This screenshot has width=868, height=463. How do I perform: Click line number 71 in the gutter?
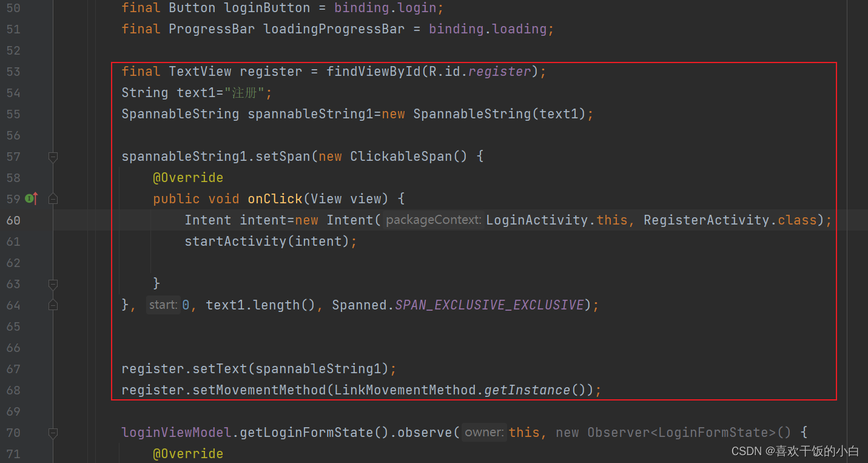(13, 454)
